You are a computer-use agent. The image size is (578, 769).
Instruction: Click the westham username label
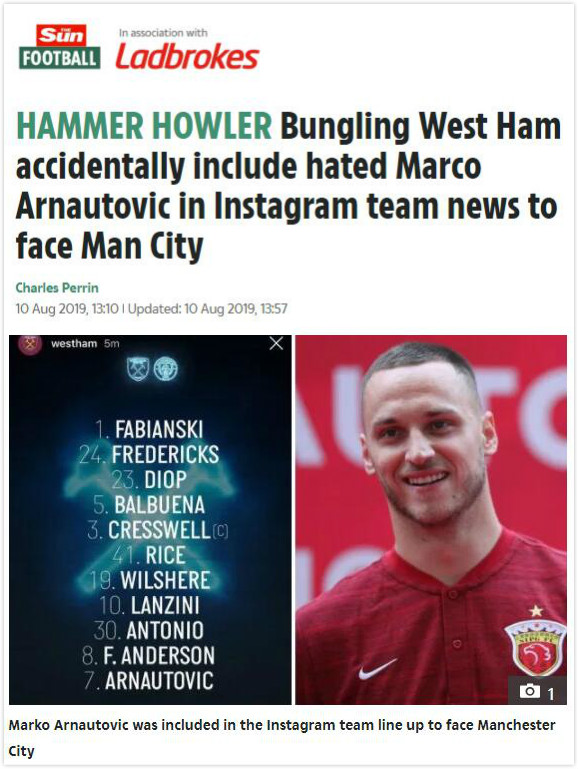[74, 343]
